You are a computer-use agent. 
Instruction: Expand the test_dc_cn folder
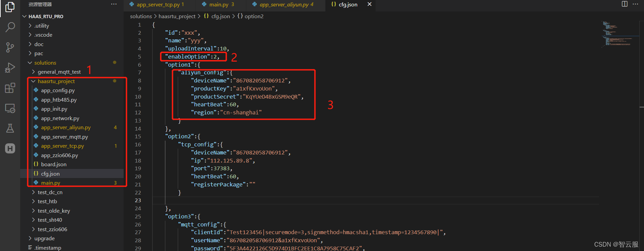[50, 192]
